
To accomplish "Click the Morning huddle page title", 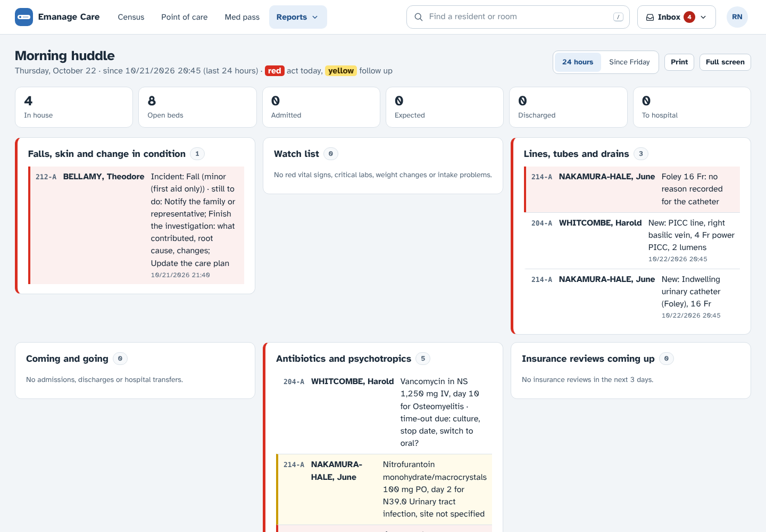I will [x=65, y=55].
